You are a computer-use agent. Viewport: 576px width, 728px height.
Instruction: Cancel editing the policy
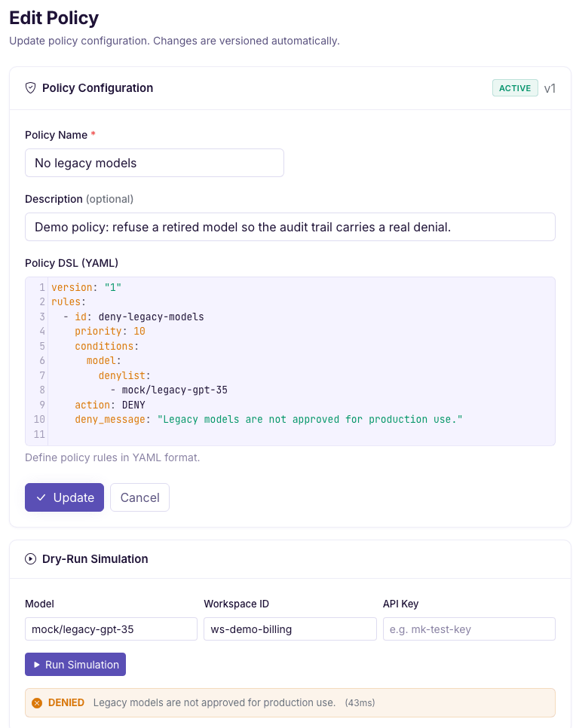[139, 497]
